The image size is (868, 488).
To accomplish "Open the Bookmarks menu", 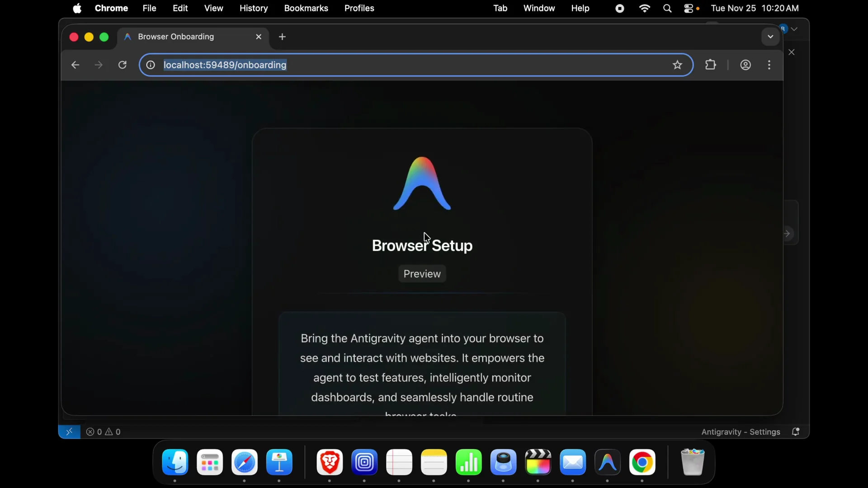I will pos(307,8).
